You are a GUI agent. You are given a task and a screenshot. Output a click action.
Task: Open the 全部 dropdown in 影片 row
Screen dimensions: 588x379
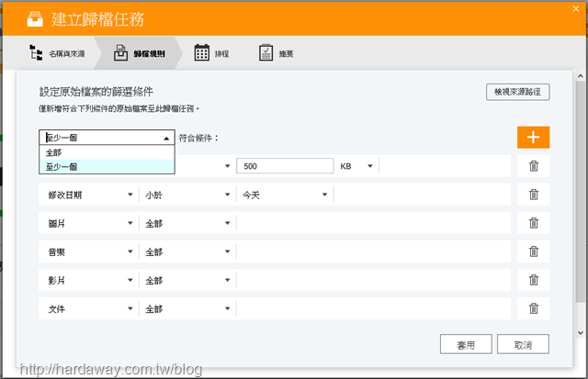pos(187,280)
